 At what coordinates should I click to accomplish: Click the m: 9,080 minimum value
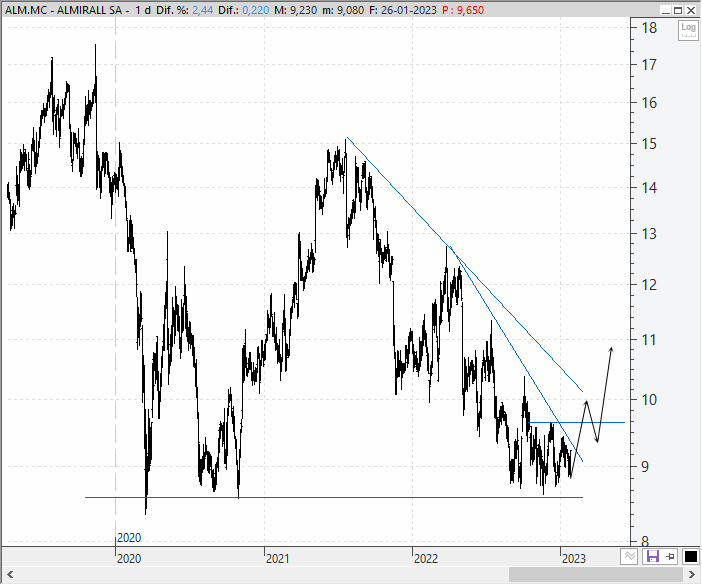click(343, 10)
